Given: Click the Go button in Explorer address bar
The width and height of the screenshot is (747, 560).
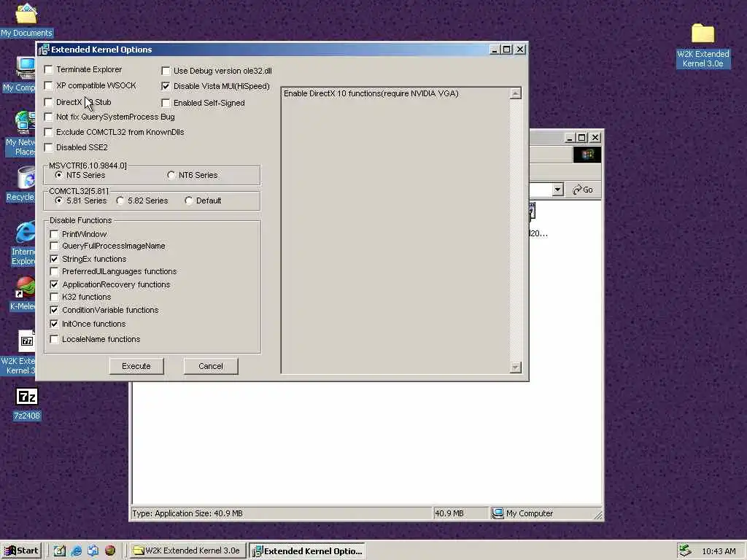Looking at the screenshot, I should (x=583, y=190).
